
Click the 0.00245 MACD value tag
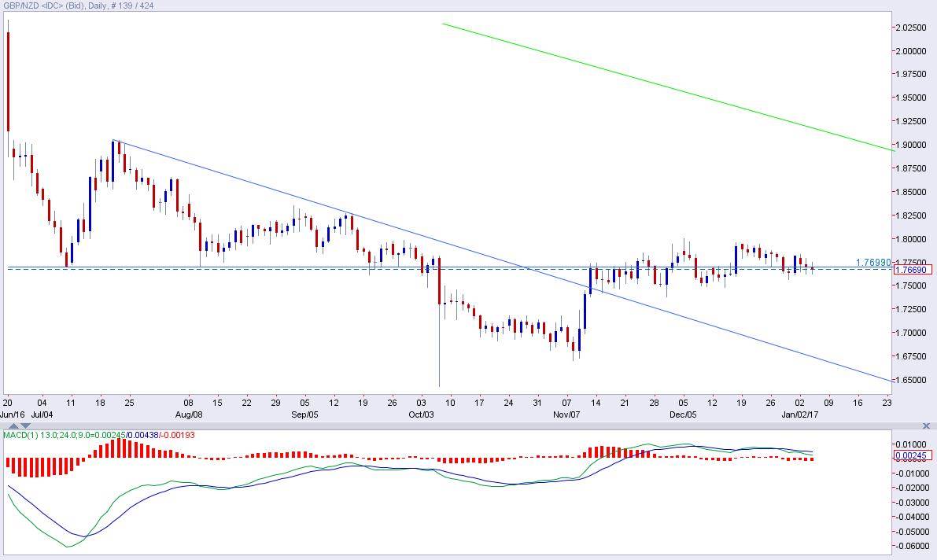913,455
